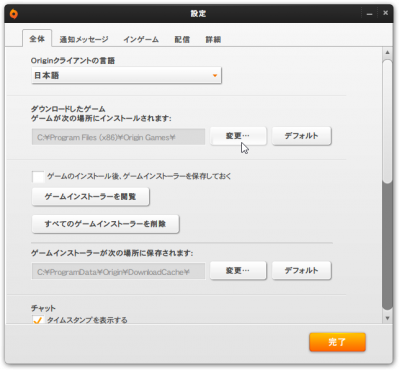This screenshot has width=399, height=370.
Task: Click the チャット section heading
Action: click(x=43, y=308)
